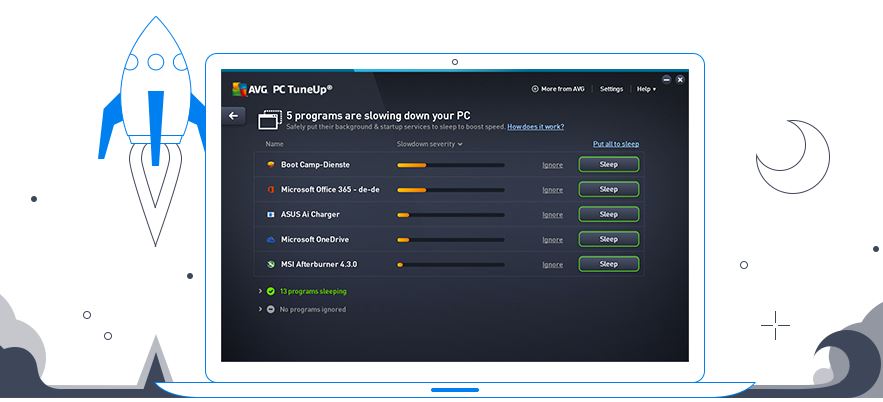Screen dimensions: 883x402
Task: Ignore ASUS Ai Charger
Action: point(552,215)
